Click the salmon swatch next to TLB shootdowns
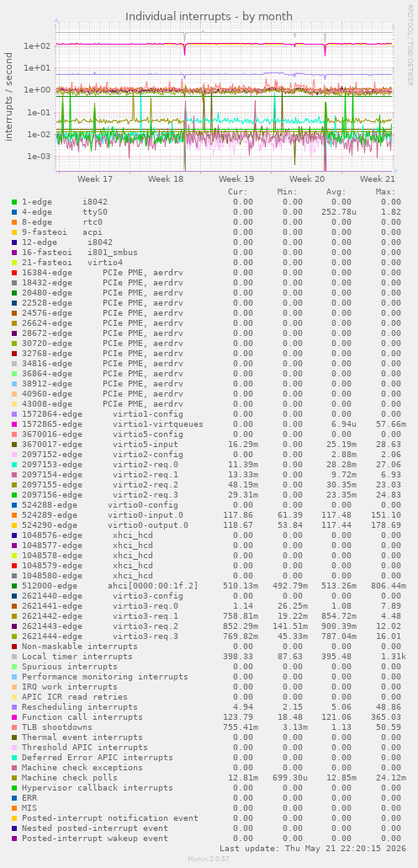 (14, 727)
